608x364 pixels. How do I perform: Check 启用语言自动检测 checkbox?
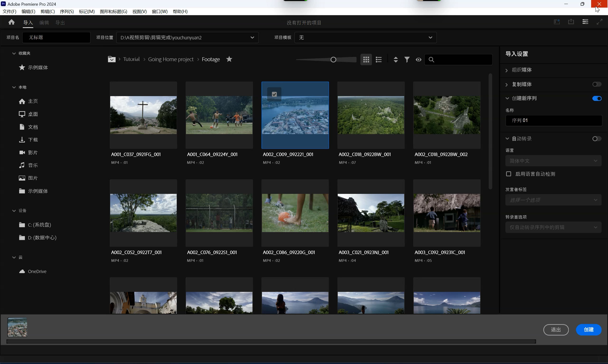click(508, 174)
